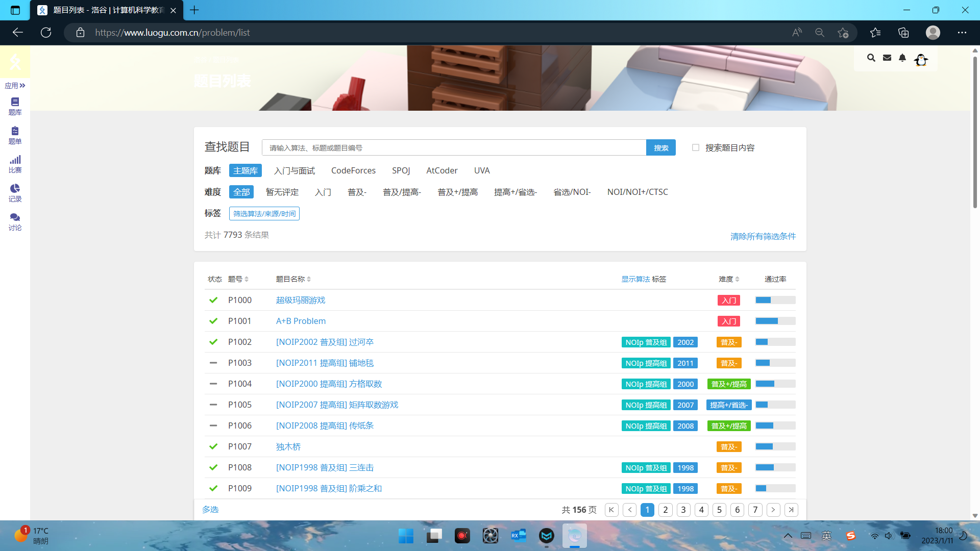Switch to the CodeForces problem set tab
The height and width of the screenshot is (551, 980).
353,170
